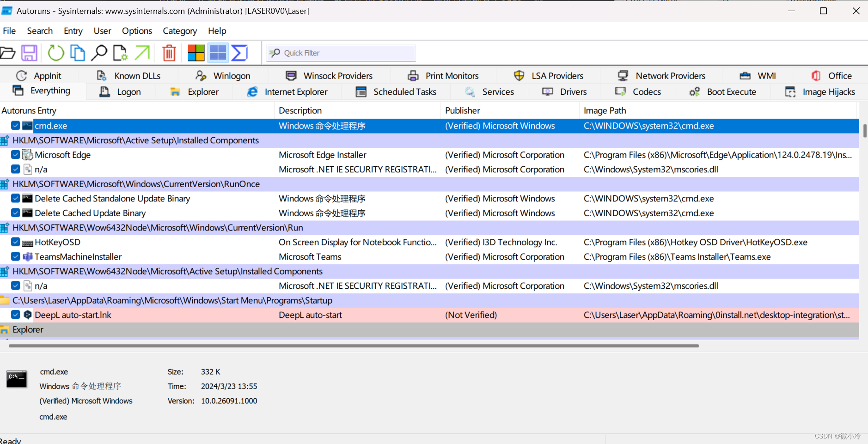
Task: Toggle the blue Windows entries filter icon
Action: (218, 53)
